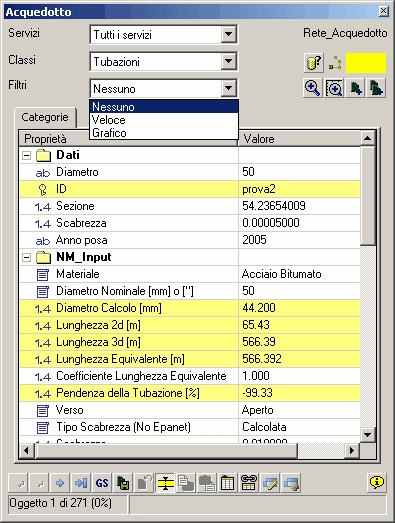Click the second greyed-out arrow button in bottom toolbar
395x523 pixels.
pos(39,483)
